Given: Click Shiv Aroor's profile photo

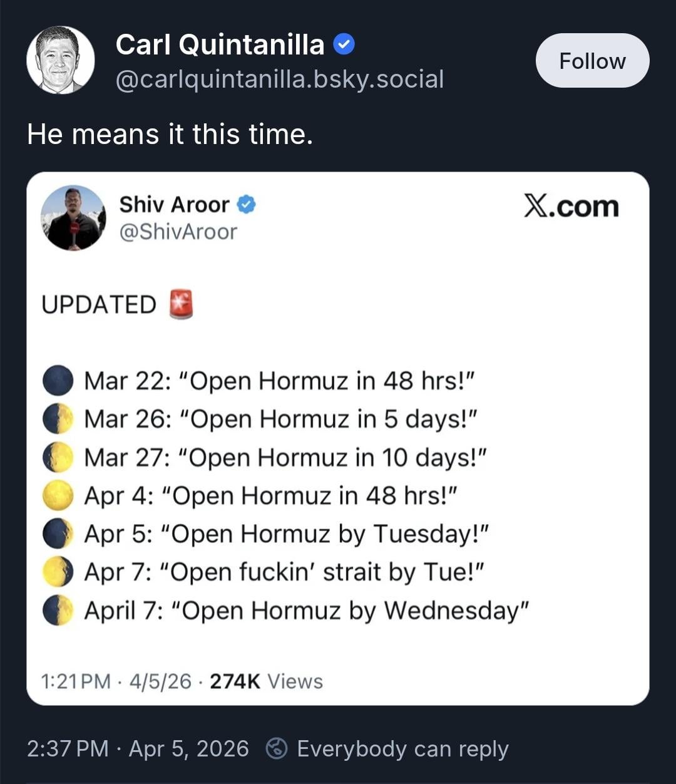Looking at the screenshot, I should click(x=73, y=218).
